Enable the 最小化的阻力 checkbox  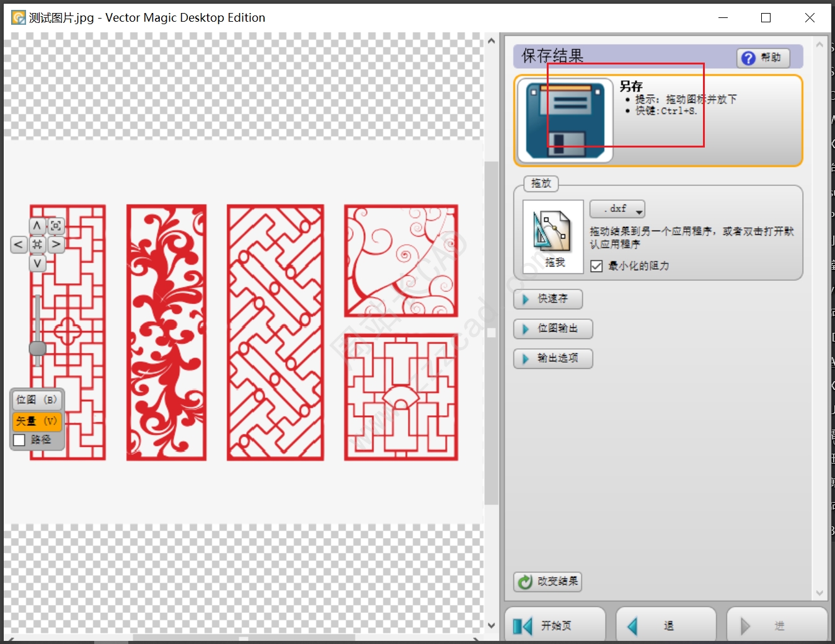596,265
